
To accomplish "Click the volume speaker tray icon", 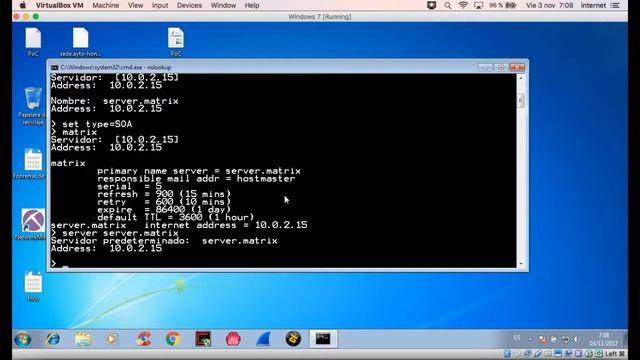I will tap(577, 339).
